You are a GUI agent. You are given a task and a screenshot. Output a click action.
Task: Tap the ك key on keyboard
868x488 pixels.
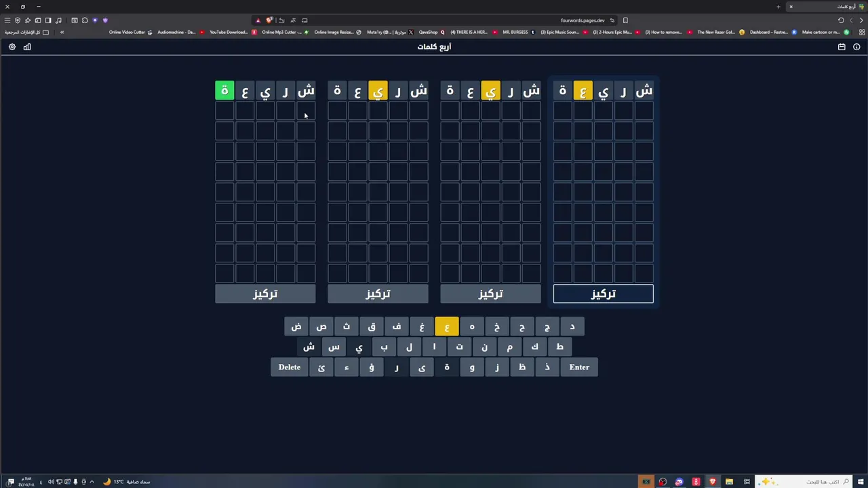[x=534, y=347]
